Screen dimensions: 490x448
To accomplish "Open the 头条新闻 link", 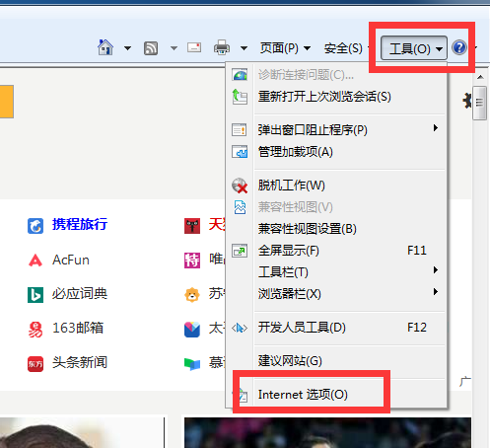I will tap(80, 362).
